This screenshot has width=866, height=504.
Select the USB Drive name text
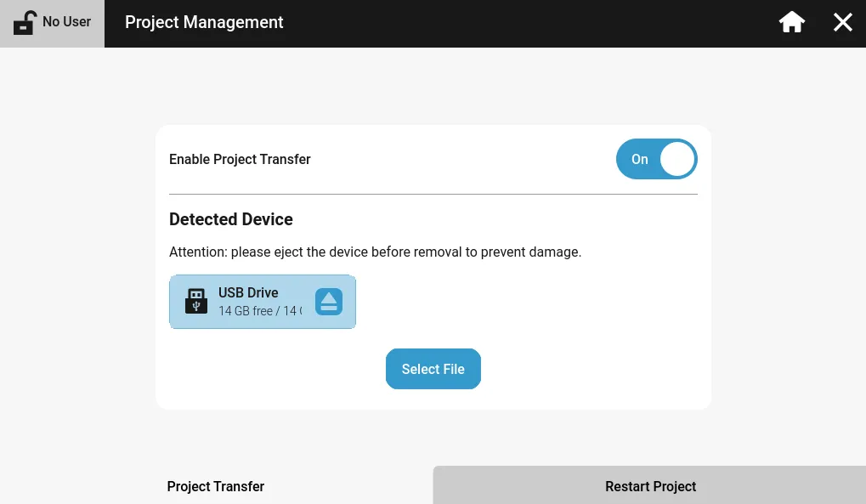[x=248, y=292]
